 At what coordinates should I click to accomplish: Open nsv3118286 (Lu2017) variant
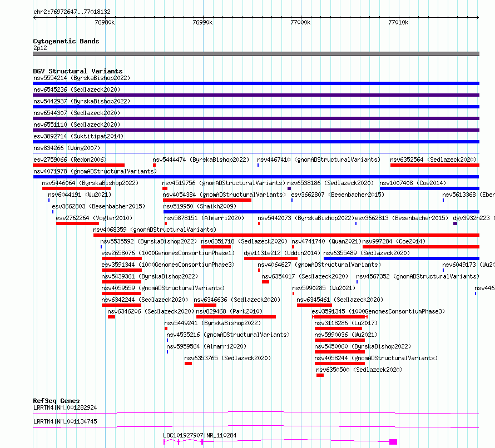346,323
